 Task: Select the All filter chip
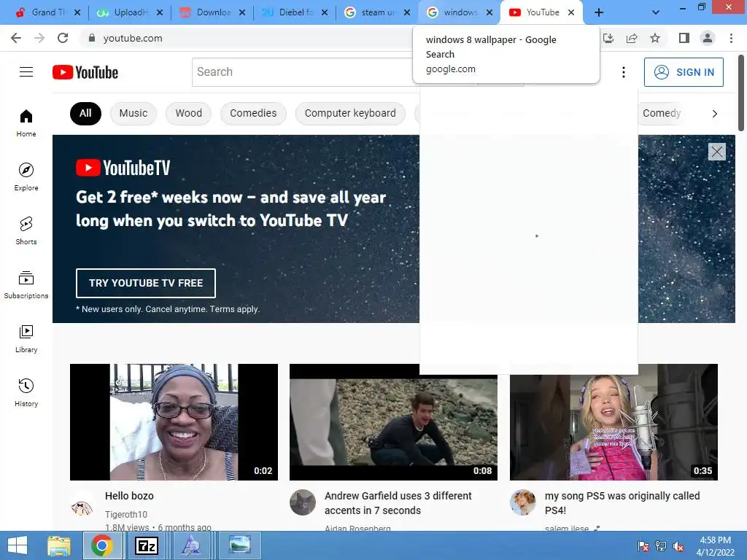point(85,113)
